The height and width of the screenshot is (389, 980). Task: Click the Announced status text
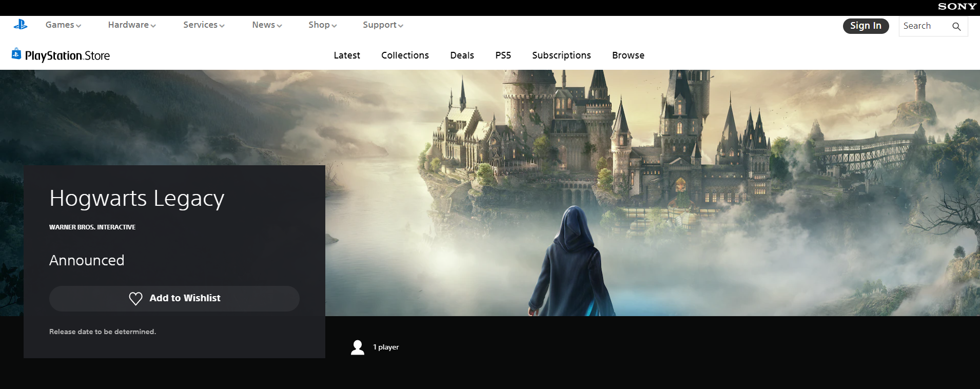87,260
